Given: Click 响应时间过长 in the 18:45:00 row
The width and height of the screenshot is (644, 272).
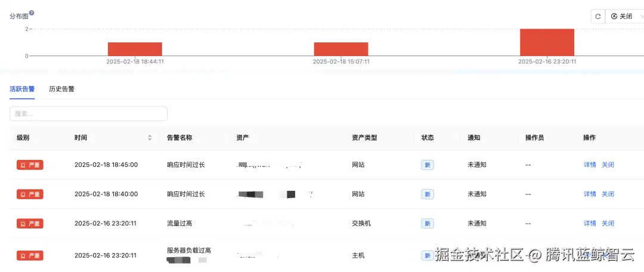Looking at the screenshot, I should pyautogui.click(x=185, y=165).
